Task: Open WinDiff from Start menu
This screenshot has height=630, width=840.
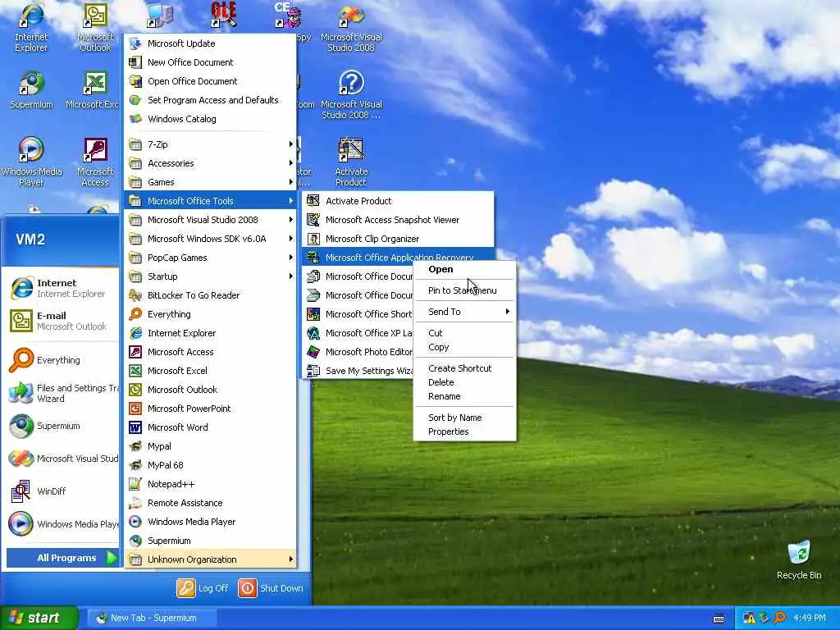Action: pyautogui.click(x=62, y=491)
